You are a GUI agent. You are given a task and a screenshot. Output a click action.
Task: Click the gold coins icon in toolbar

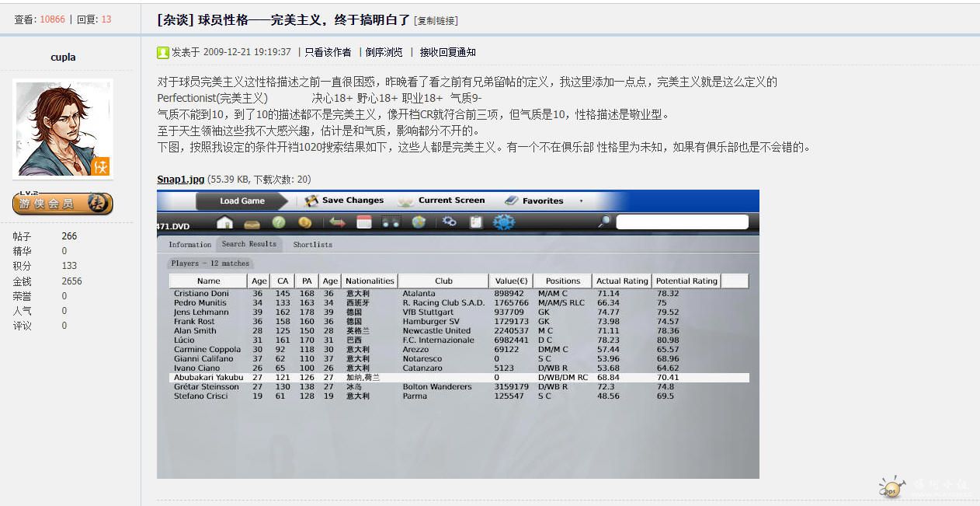pyautogui.click(x=305, y=222)
